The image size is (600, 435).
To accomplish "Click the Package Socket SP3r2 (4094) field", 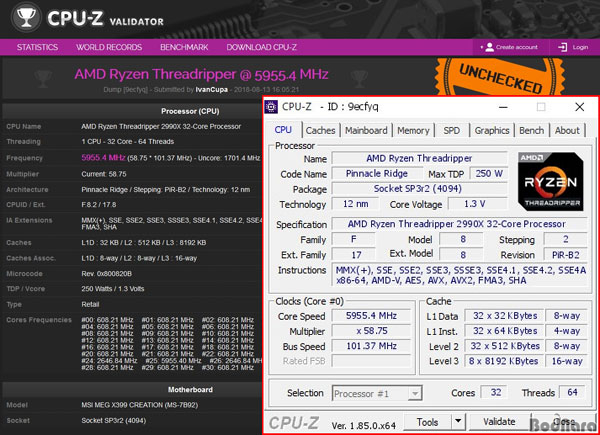I will click(419, 189).
